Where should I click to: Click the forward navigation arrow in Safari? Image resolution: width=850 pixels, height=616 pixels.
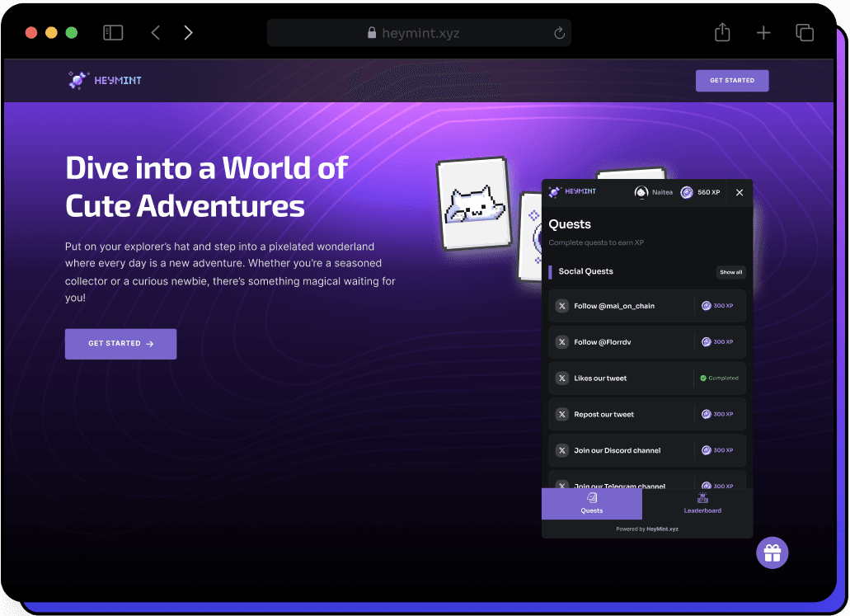pos(188,32)
